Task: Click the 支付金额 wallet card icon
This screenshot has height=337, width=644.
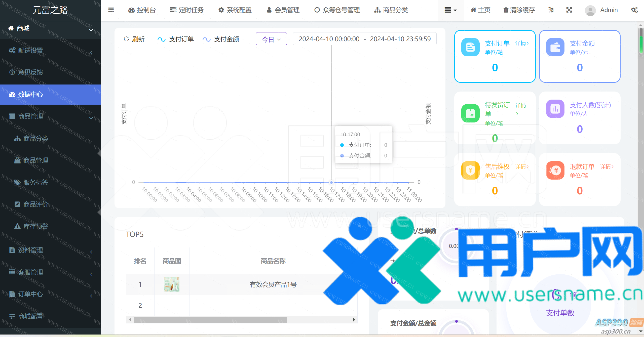Action: pos(555,47)
